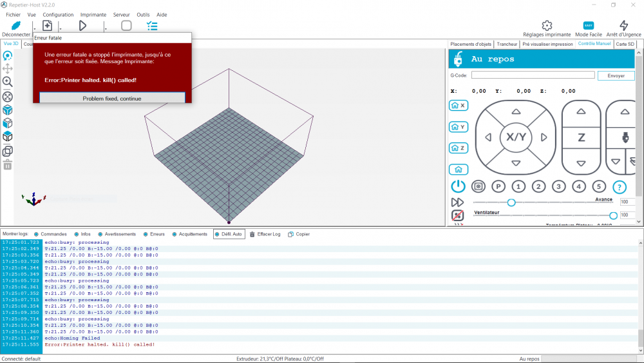The height and width of the screenshot is (363, 644).
Task: Open the Aide menu
Action: (162, 15)
